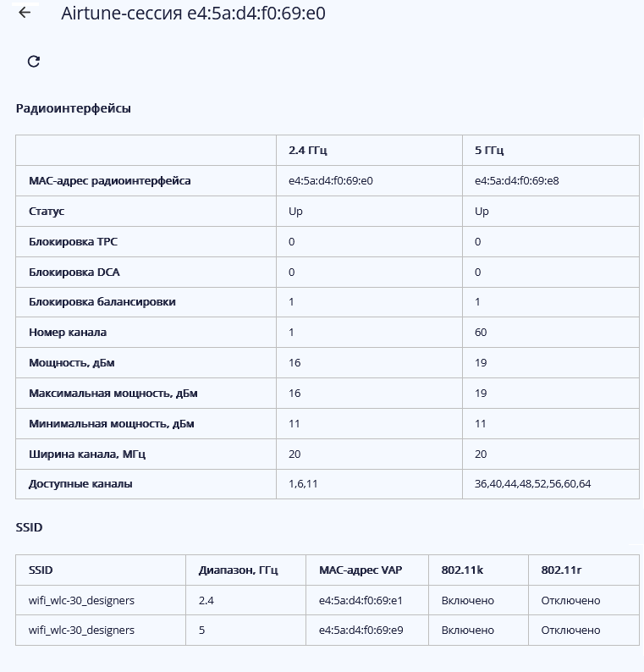Click the back arrow icon
This screenshot has height=672, width=644.
click(x=25, y=13)
